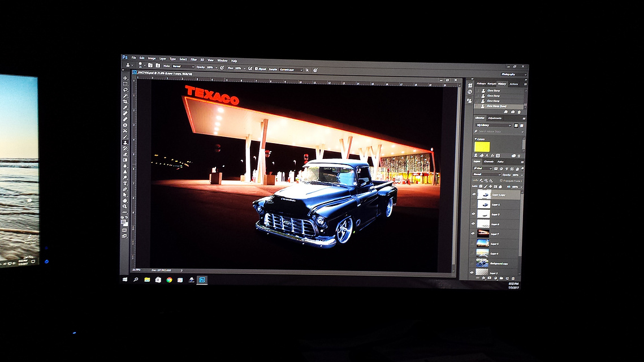Screen dimensions: 644x362
Task: Toggle layer filtering on or off
Action: click(522, 169)
